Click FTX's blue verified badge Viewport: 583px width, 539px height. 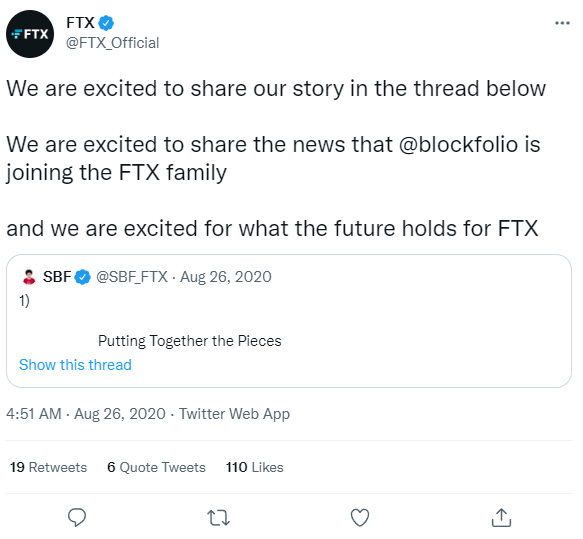pyautogui.click(x=106, y=23)
